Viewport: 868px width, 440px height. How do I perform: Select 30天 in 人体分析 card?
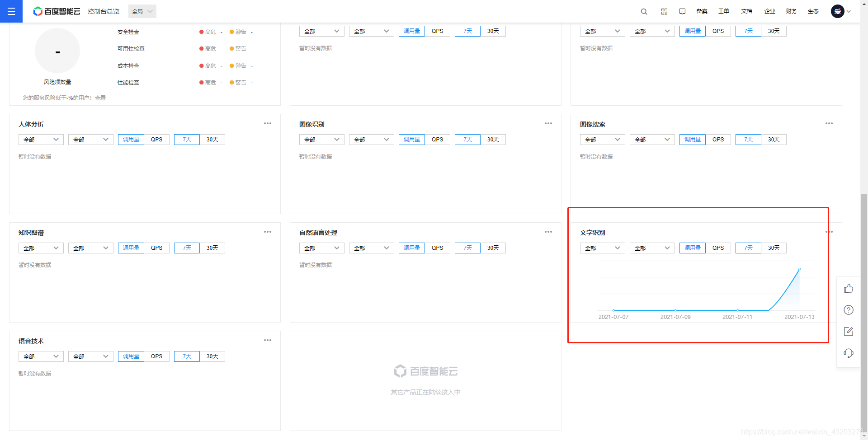(212, 140)
